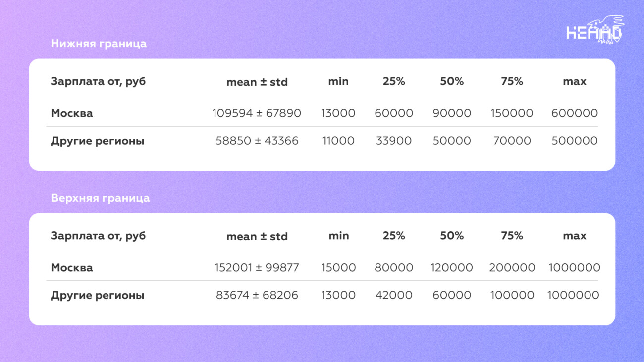Screen dimensions: 644x362
Task: Select other regions mean 58850 ± 43366
Action: click(257, 141)
